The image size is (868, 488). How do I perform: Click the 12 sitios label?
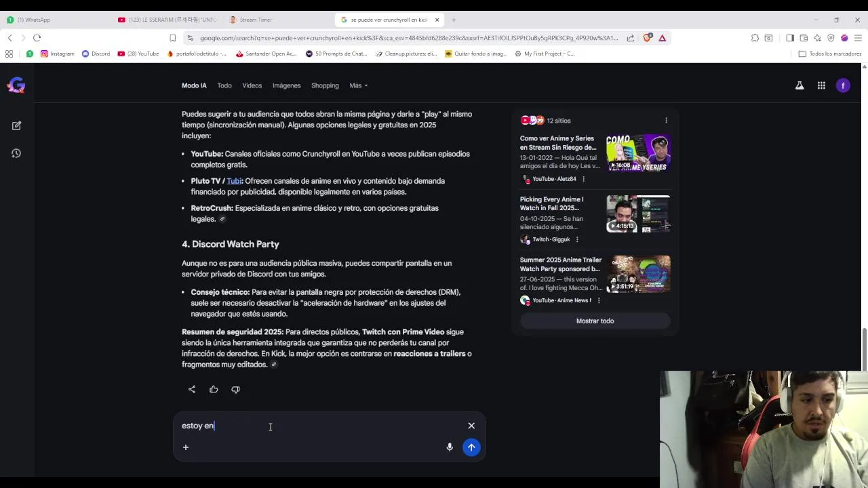coord(559,121)
